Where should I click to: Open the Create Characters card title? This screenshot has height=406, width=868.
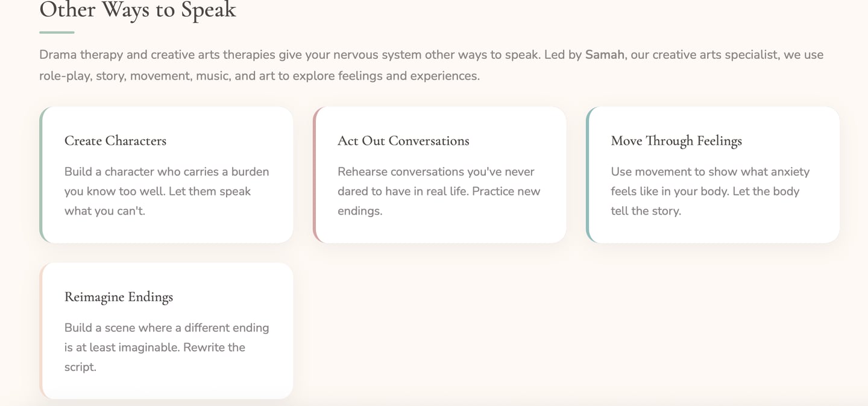[x=115, y=141]
